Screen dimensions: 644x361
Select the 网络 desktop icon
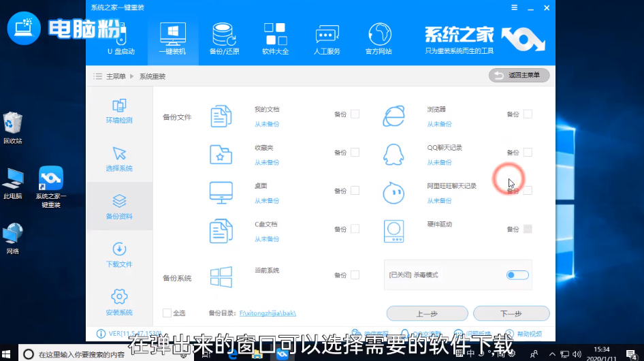pos(13,238)
